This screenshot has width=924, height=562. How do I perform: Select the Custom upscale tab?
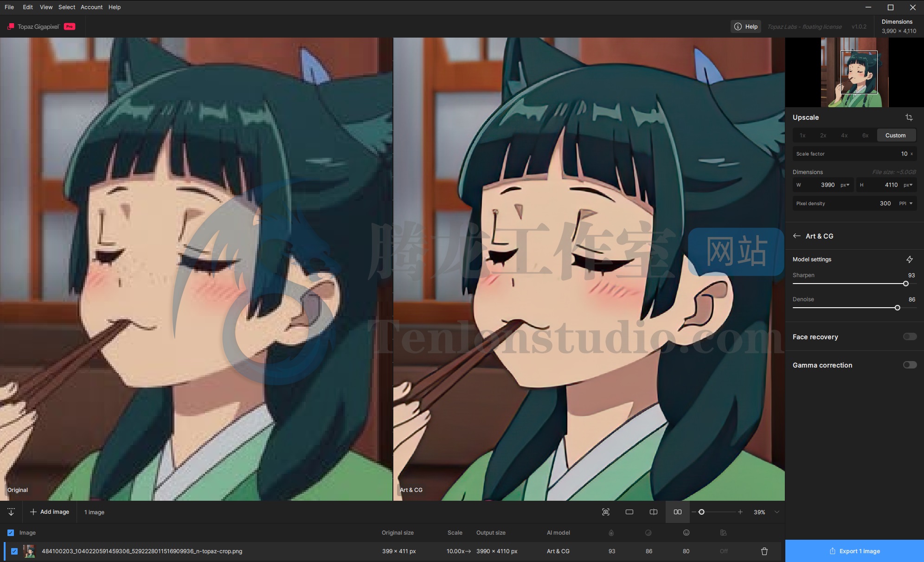(x=895, y=136)
